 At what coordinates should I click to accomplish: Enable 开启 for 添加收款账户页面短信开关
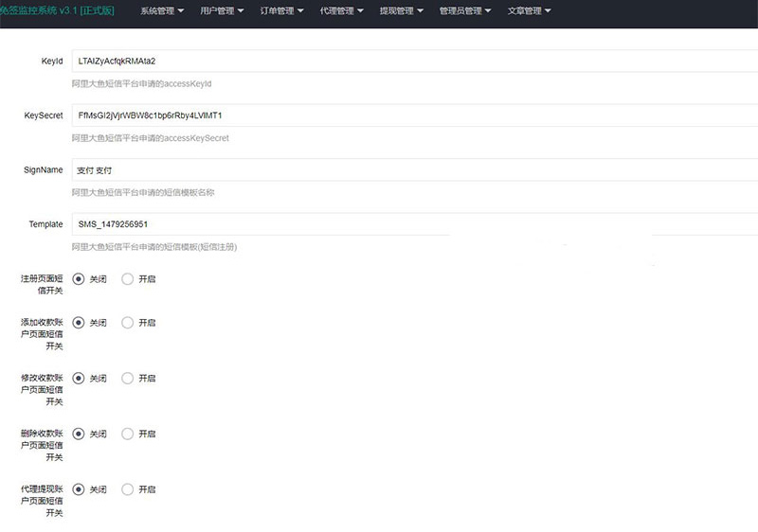pos(128,323)
